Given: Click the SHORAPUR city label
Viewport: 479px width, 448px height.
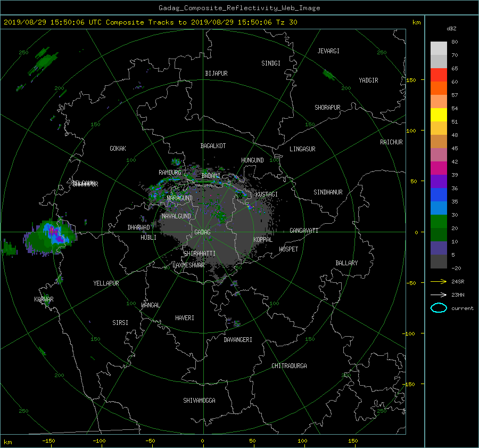Looking at the screenshot, I should pyautogui.click(x=327, y=107).
